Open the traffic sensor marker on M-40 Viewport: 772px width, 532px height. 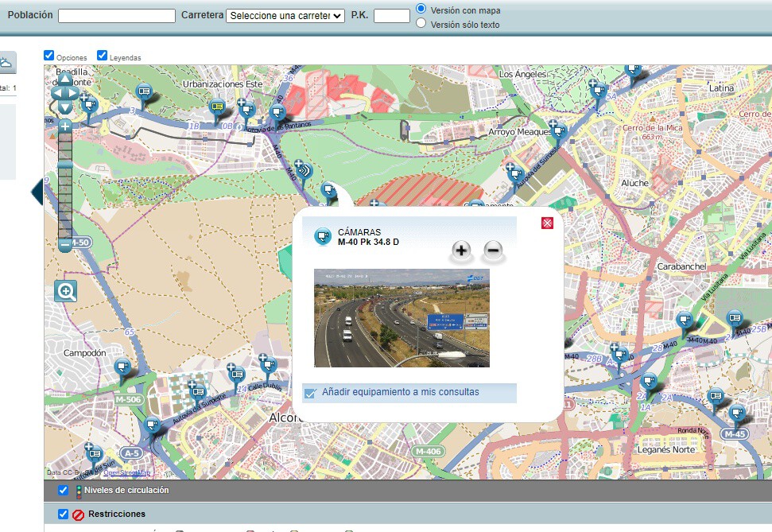(304, 172)
